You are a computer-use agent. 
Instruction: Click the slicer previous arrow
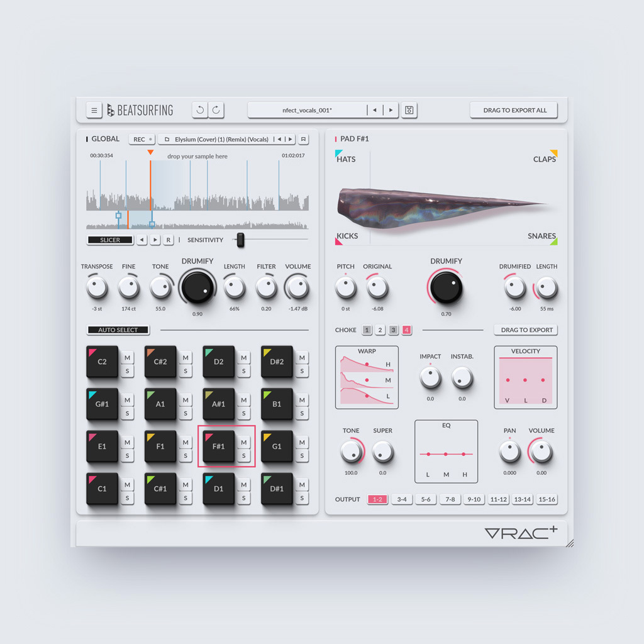(x=142, y=240)
